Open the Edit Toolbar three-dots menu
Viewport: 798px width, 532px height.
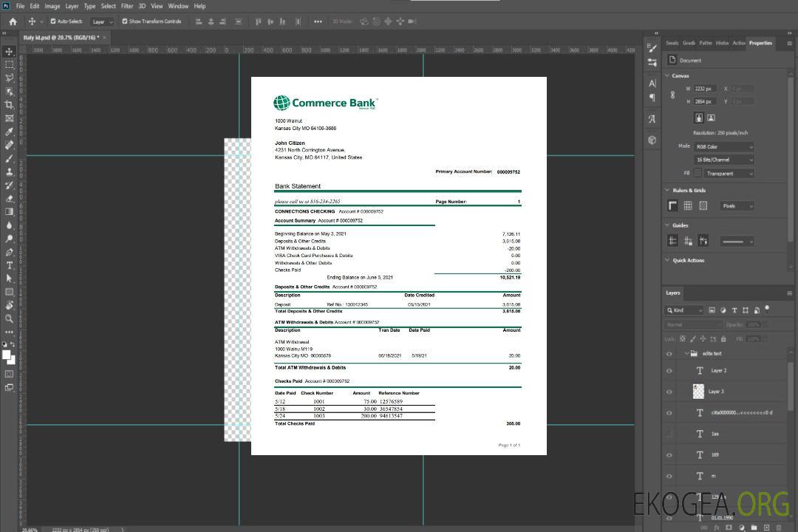coord(9,332)
